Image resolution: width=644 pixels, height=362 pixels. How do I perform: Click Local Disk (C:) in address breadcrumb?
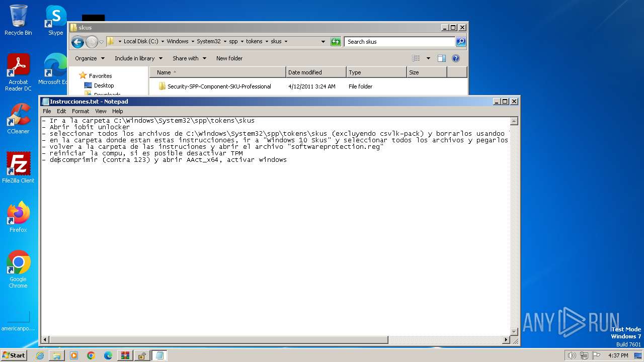click(x=141, y=42)
